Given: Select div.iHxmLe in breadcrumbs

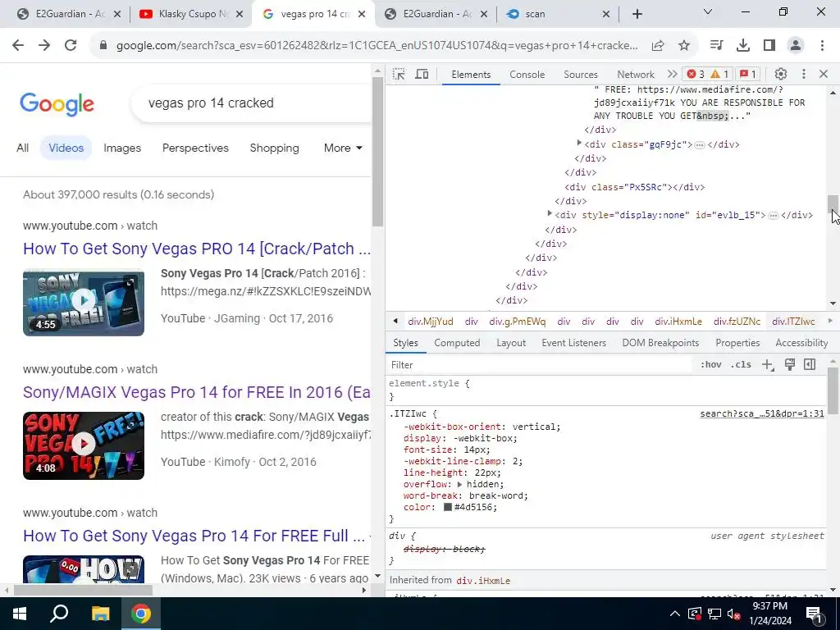Looking at the screenshot, I should pos(678,322).
